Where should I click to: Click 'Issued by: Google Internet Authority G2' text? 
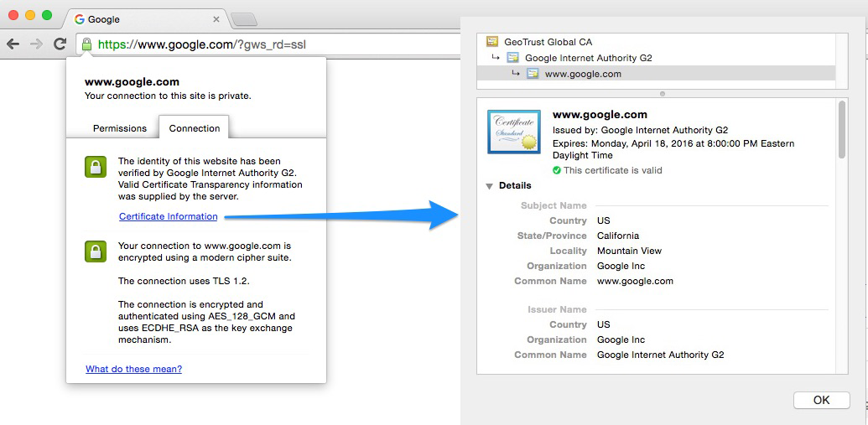[x=641, y=130]
